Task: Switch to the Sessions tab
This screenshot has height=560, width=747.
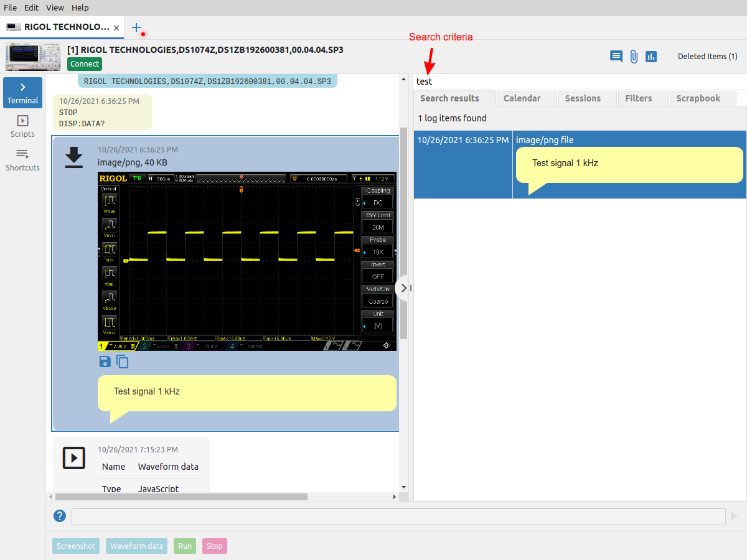Action: click(588, 98)
